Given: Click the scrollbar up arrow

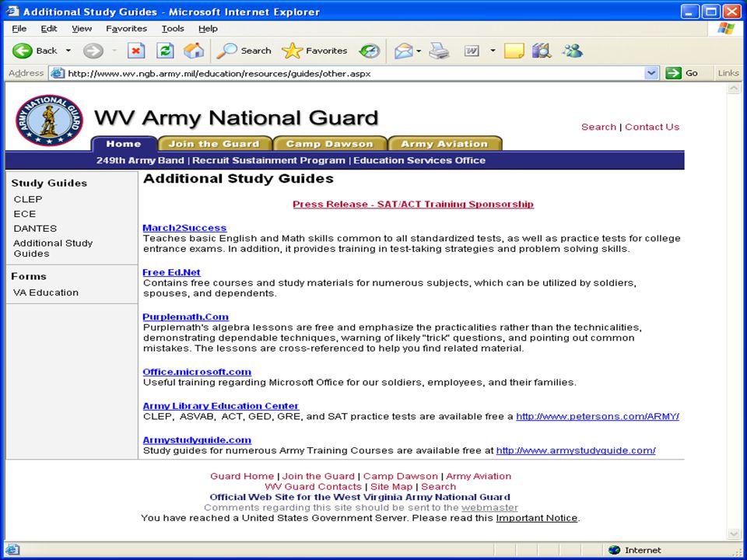Looking at the screenshot, I should coord(734,89).
